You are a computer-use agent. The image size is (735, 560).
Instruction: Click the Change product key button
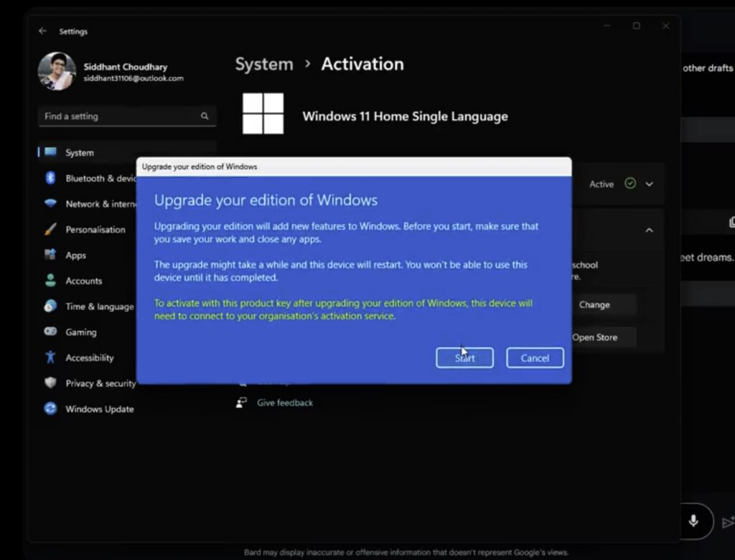click(603, 305)
